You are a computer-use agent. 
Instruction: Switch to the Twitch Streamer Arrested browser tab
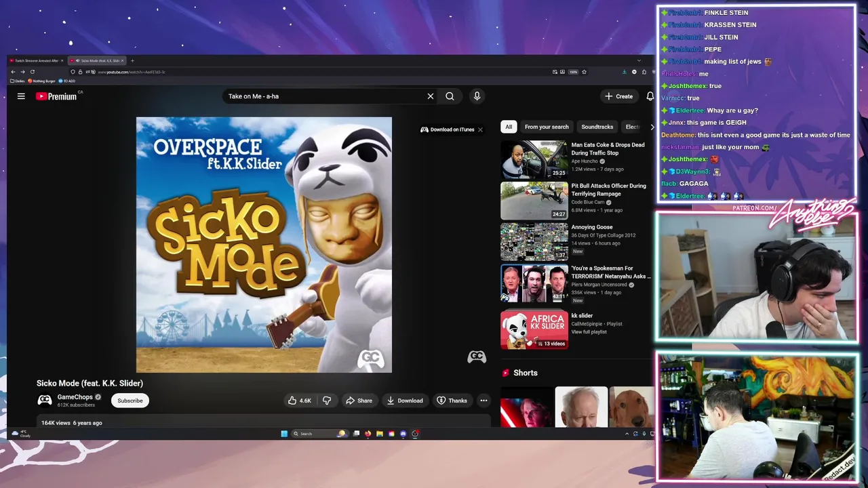click(x=36, y=60)
